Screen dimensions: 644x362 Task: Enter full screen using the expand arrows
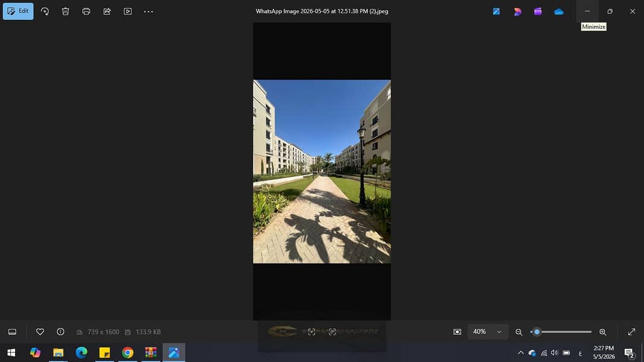pyautogui.click(x=632, y=332)
